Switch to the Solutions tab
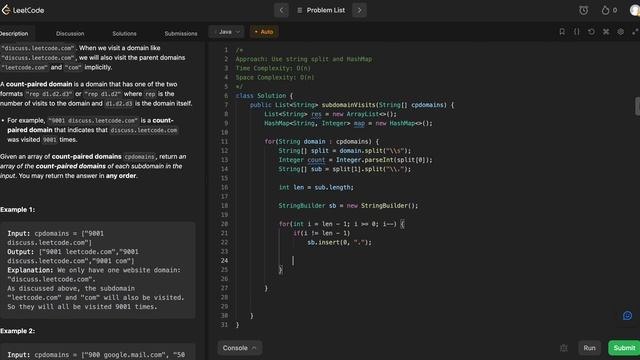Image resolution: width=640 pixels, height=360 pixels. tap(124, 33)
